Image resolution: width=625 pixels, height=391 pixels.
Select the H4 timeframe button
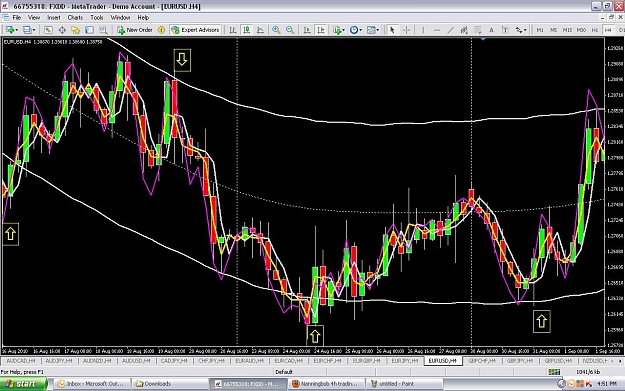click(608, 30)
